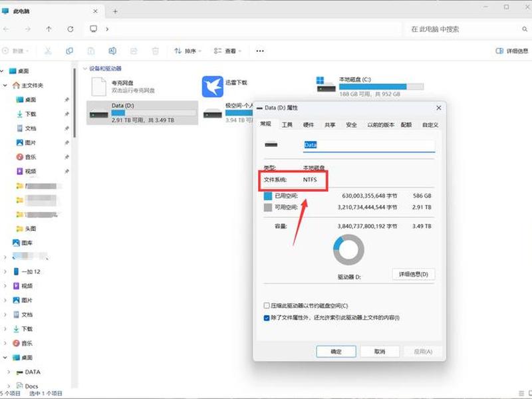This screenshot has height=399, width=532.
Task: Switch to the 以前的版本 tab
Action: pyautogui.click(x=380, y=125)
